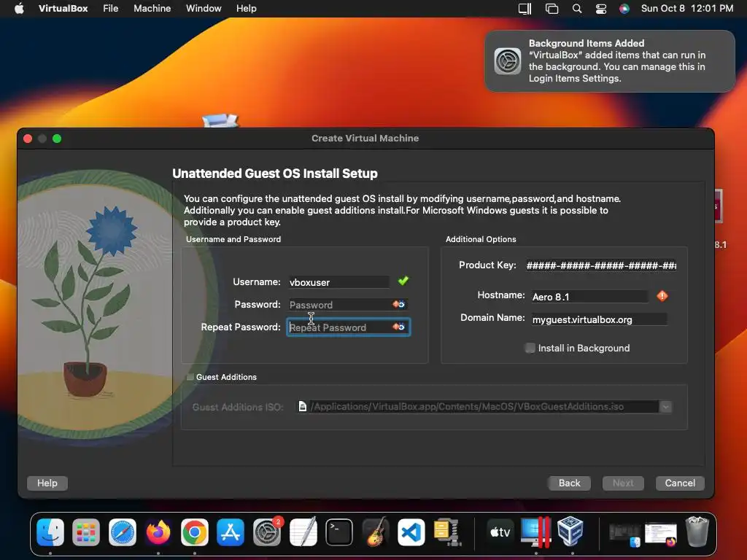Edit the Hostname field Aero 8.1
Viewport: 747px width, 560px height.
tap(589, 297)
